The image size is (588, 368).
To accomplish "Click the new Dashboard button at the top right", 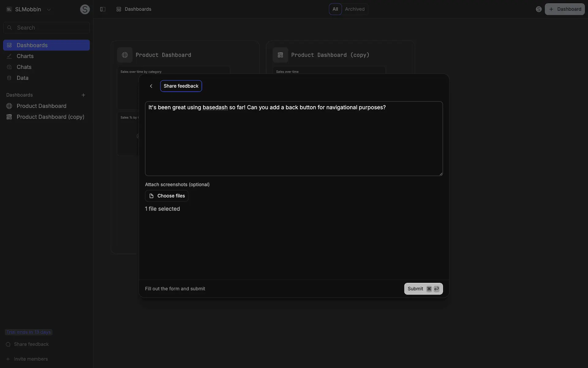I will pos(565,9).
